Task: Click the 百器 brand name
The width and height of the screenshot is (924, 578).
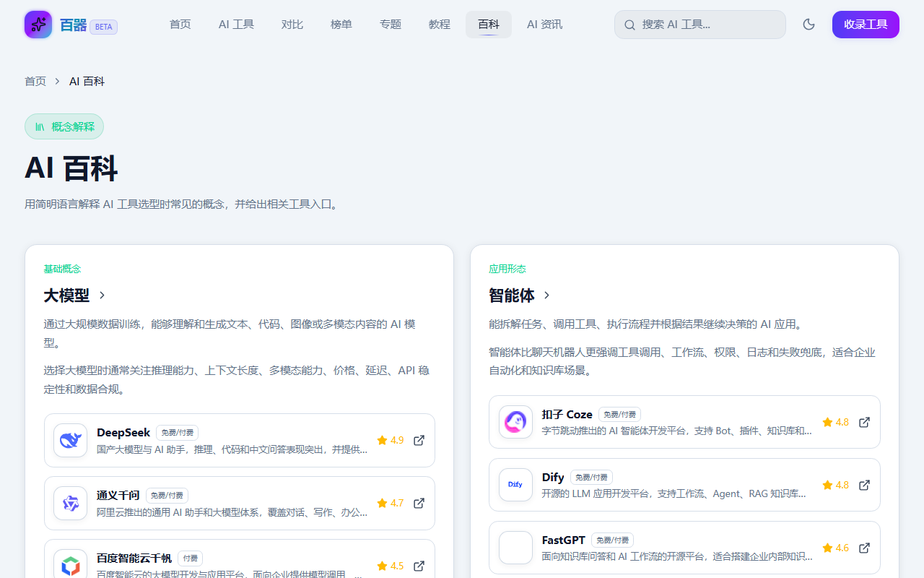Action: click(73, 26)
